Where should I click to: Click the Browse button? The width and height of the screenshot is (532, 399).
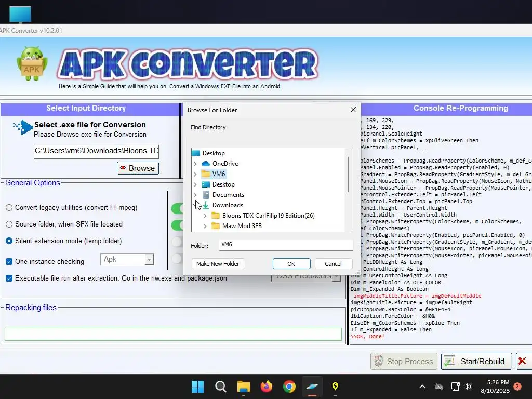tap(138, 168)
